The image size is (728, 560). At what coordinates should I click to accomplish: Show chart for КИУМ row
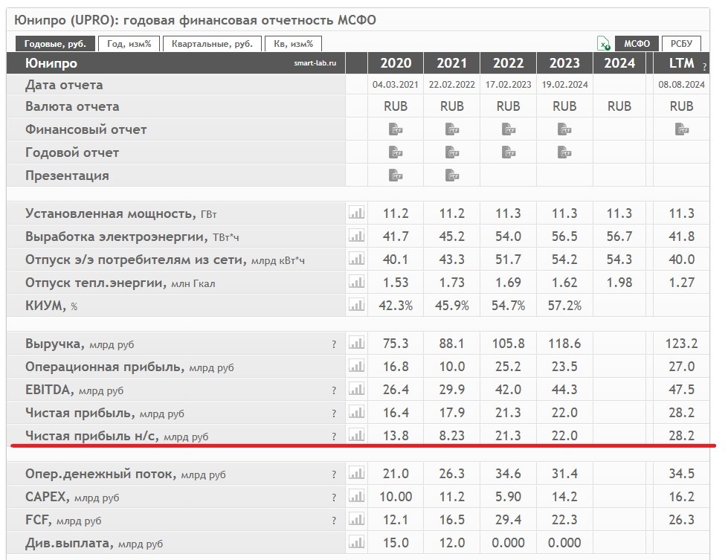[x=356, y=305]
